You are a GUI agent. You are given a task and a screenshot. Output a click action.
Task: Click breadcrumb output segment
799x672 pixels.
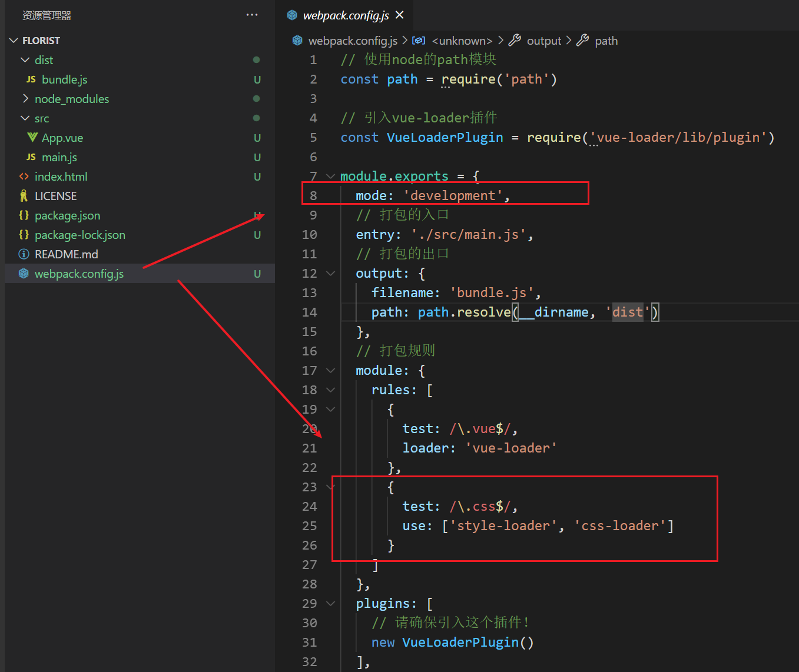pyautogui.click(x=543, y=41)
